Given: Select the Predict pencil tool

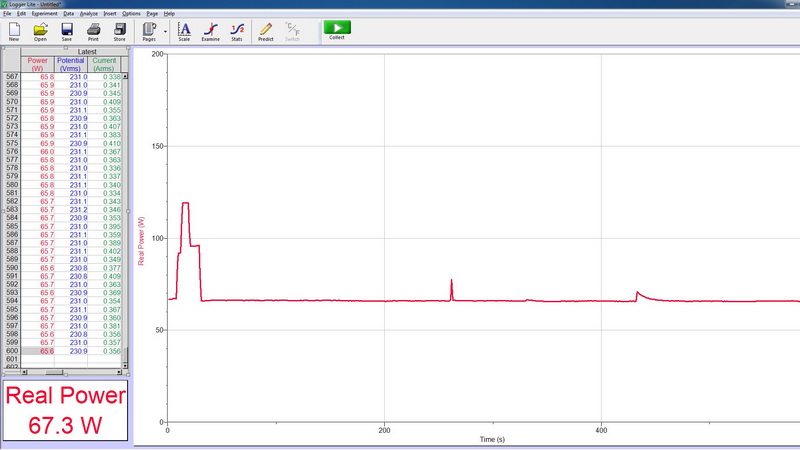Looking at the screenshot, I should 265,31.
